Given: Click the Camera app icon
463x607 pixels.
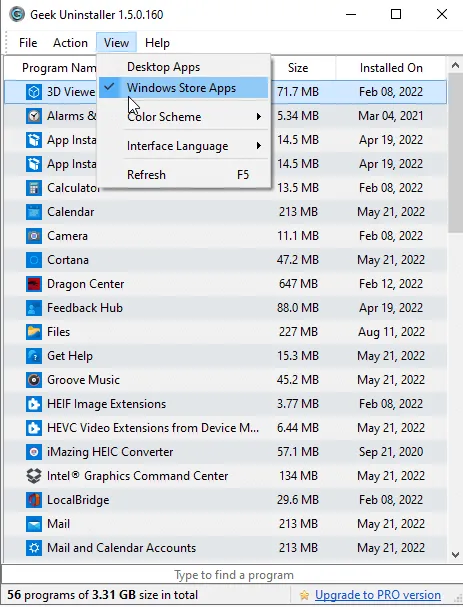Looking at the screenshot, I should (x=34, y=236).
